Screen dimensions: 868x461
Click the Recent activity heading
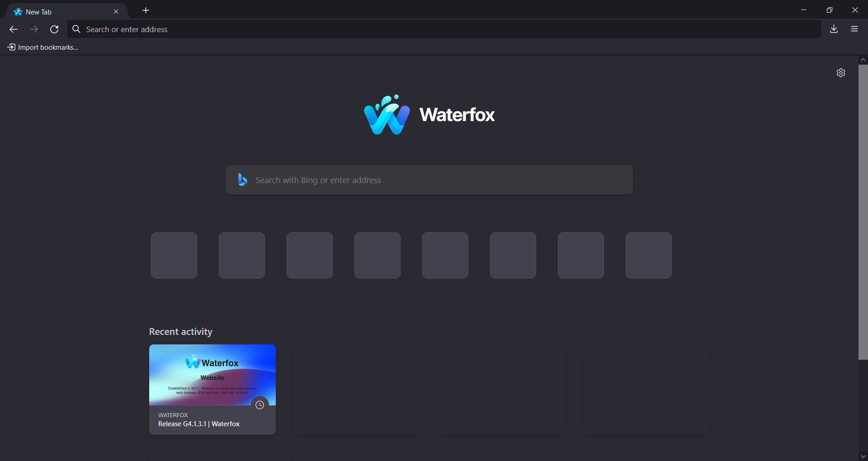181,332
